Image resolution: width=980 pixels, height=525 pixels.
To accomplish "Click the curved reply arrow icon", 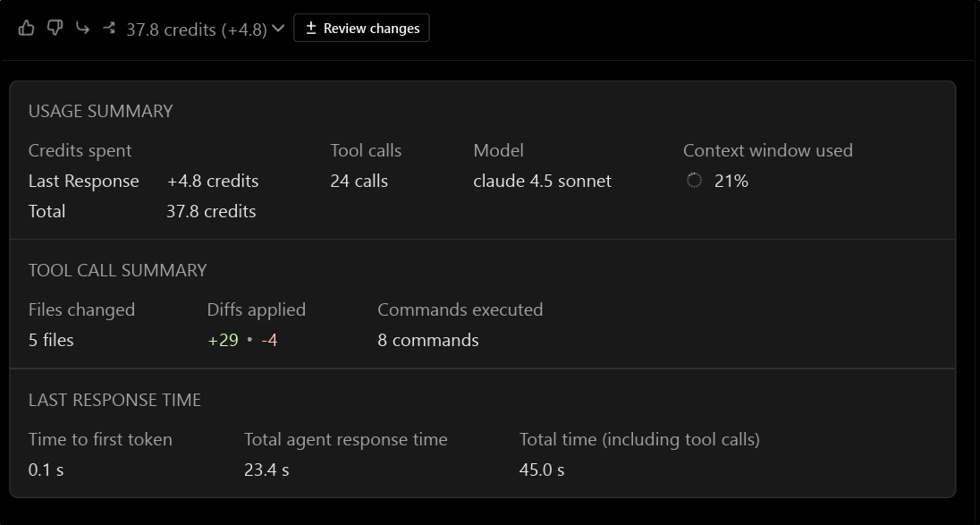I will [82, 28].
